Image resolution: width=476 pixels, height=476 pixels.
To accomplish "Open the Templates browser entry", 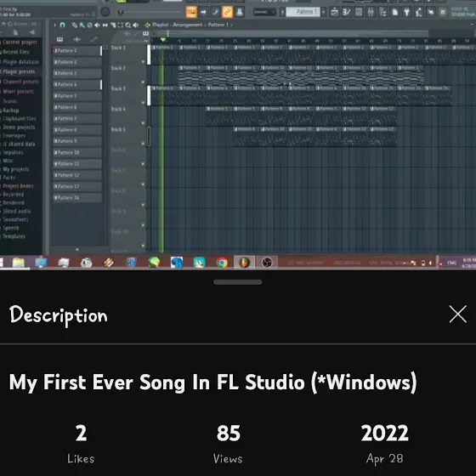I will (14, 236).
